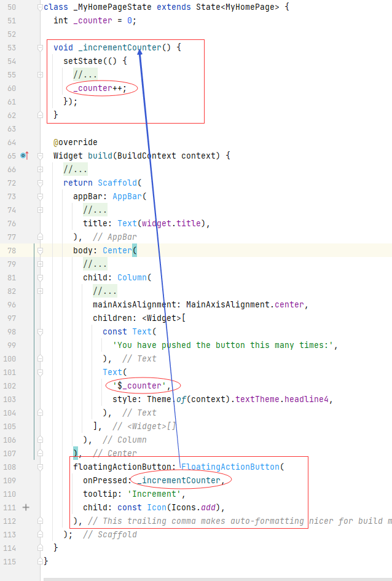Click 'AppBar' constructor on line 73
Viewport: 392px width, 581px height.
coord(127,196)
